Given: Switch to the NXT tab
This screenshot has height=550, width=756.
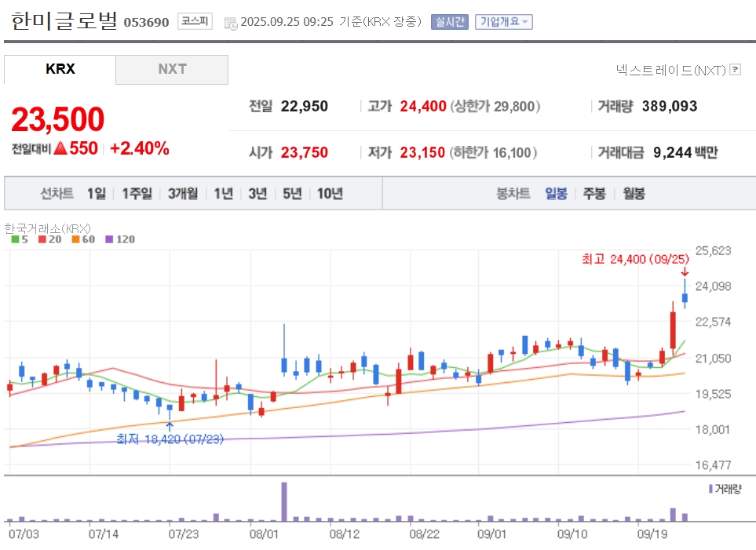Looking at the screenshot, I should pos(172,69).
